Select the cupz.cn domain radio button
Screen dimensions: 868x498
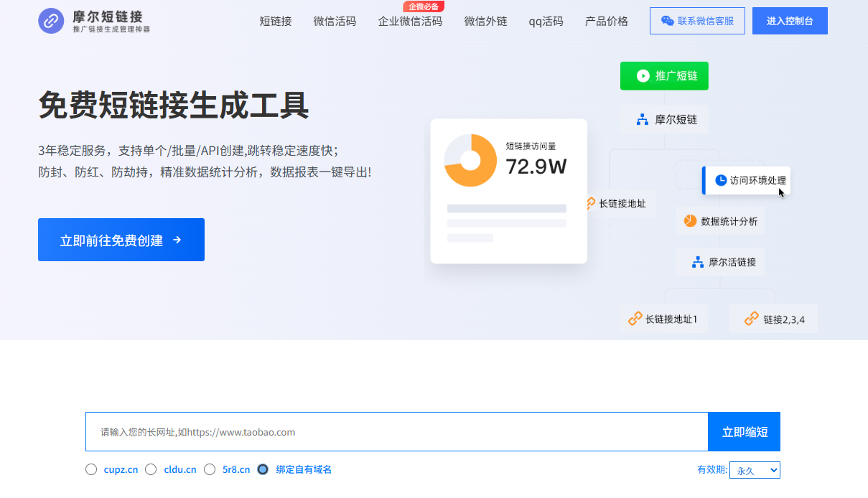(91, 469)
